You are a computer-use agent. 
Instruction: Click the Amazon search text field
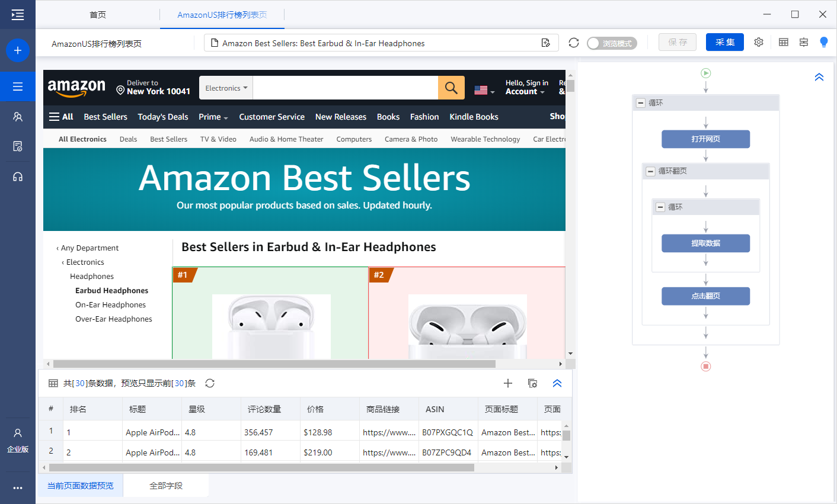click(x=345, y=88)
